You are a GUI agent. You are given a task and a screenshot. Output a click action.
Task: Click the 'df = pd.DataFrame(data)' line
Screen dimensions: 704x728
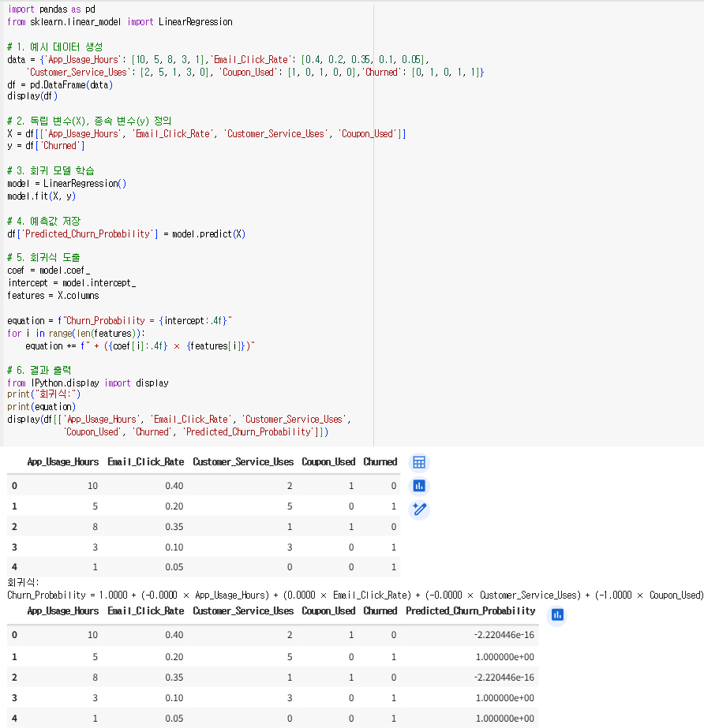coord(60,85)
